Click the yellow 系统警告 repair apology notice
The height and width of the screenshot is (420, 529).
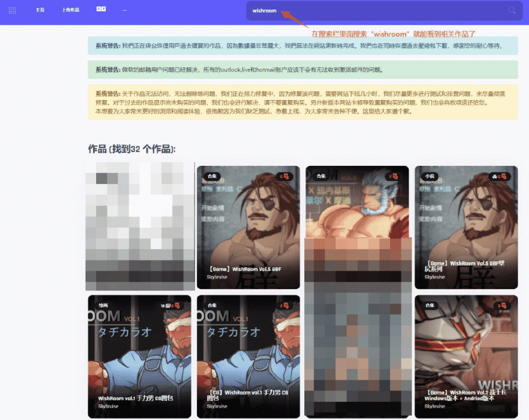click(x=303, y=102)
